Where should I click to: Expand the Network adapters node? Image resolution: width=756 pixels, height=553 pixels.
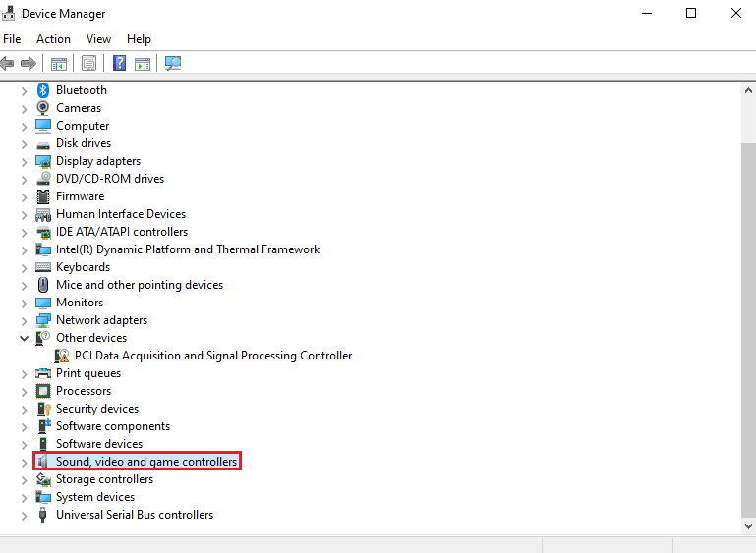(x=24, y=321)
